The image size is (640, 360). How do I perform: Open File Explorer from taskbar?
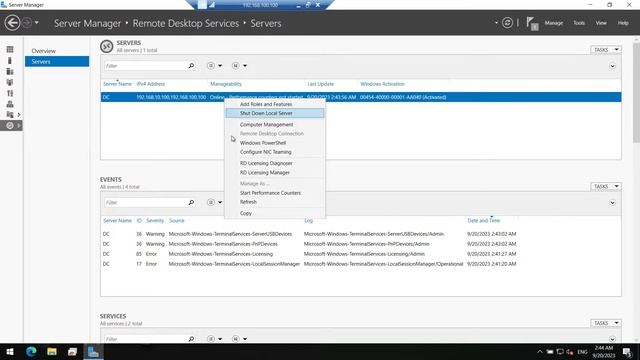pos(52,351)
